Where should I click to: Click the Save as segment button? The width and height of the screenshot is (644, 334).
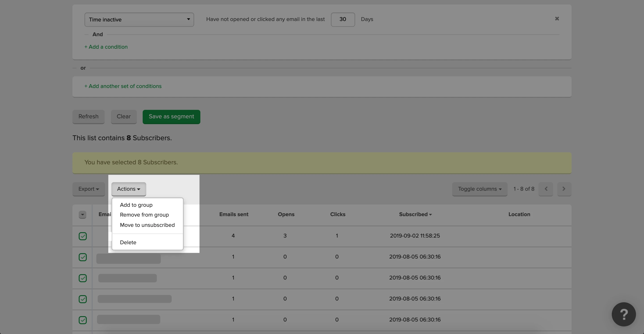point(171,117)
